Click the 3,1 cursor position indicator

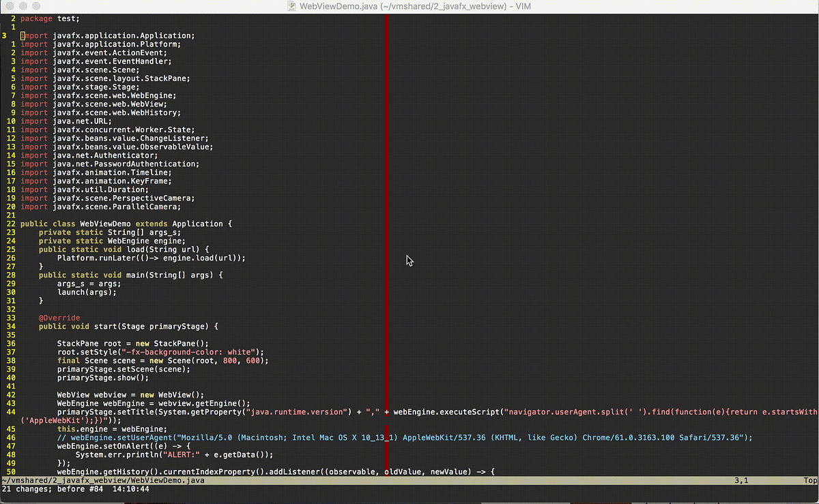point(741,480)
